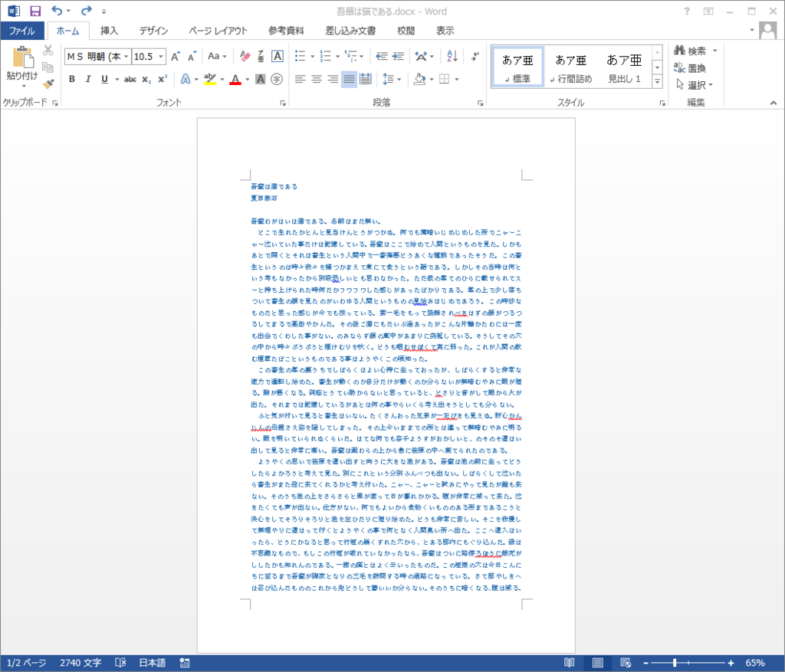This screenshot has width=785, height=672.
Task: Select the 行間詰め style
Action: (571, 67)
